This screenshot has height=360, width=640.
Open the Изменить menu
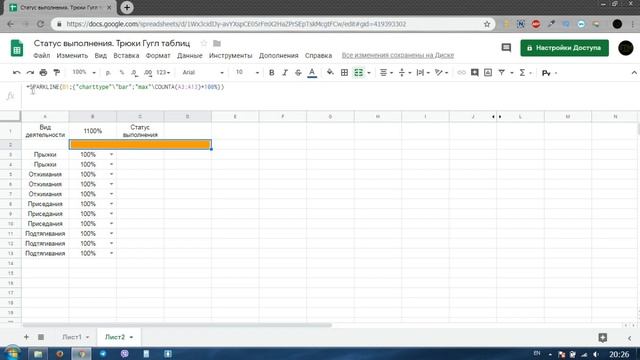point(72,56)
